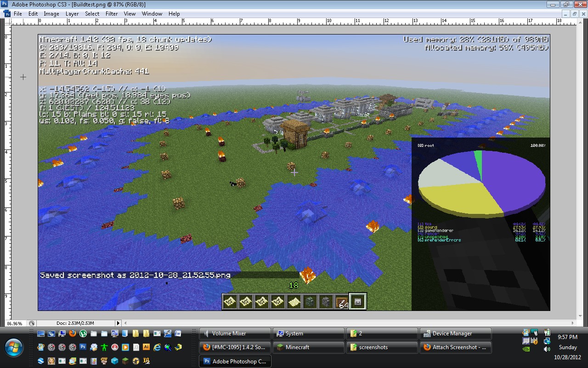Viewport: 588px width, 368px height.
Task: Click the NVIDIA tray icon
Action: pyautogui.click(x=526, y=349)
